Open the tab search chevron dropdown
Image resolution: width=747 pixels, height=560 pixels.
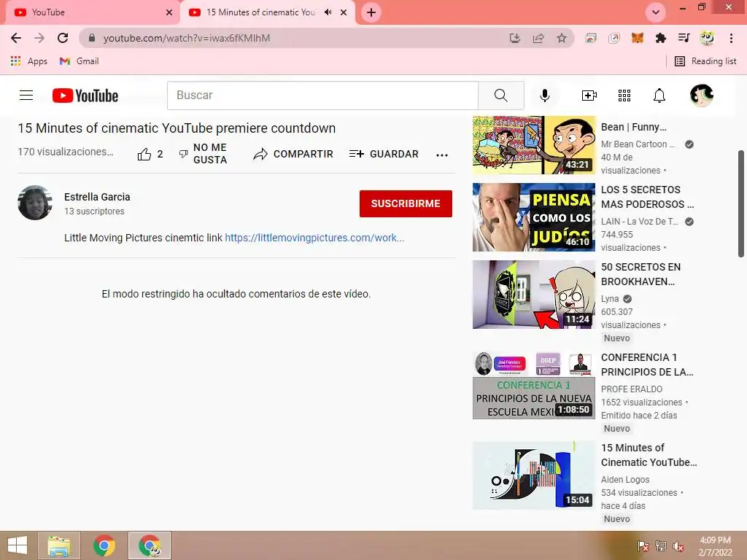point(656,12)
